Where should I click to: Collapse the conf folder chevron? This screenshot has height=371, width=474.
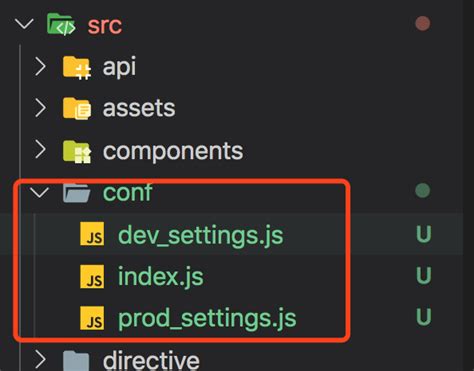click(40, 192)
